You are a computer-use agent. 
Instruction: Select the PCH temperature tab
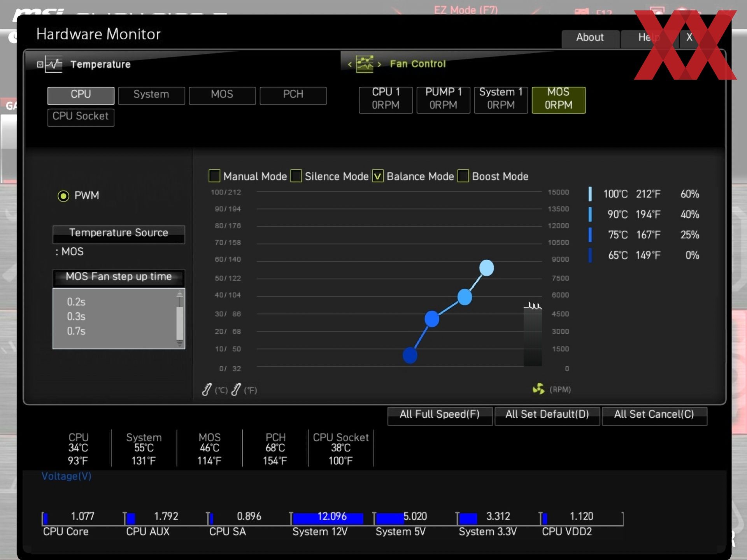point(293,95)
